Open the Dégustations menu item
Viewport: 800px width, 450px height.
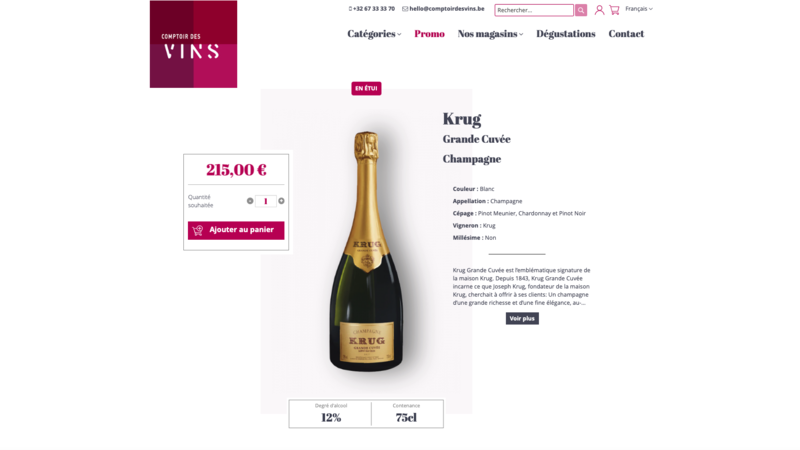point(565,34)
